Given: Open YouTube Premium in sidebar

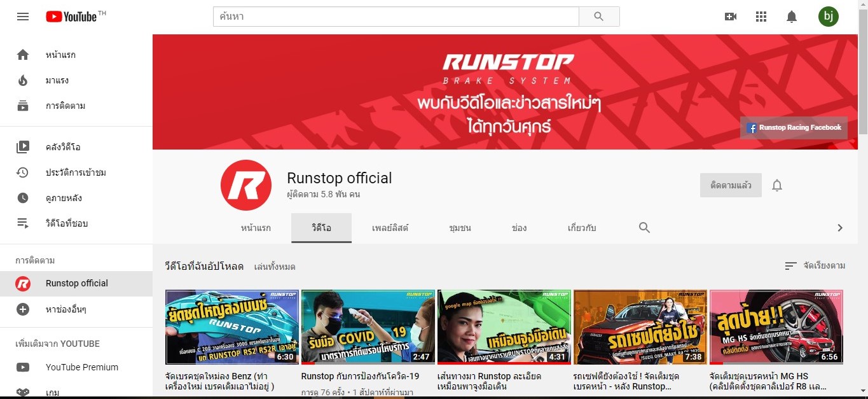Looking at the screenshot, I should pyautogui.click(x=76, y=367).
